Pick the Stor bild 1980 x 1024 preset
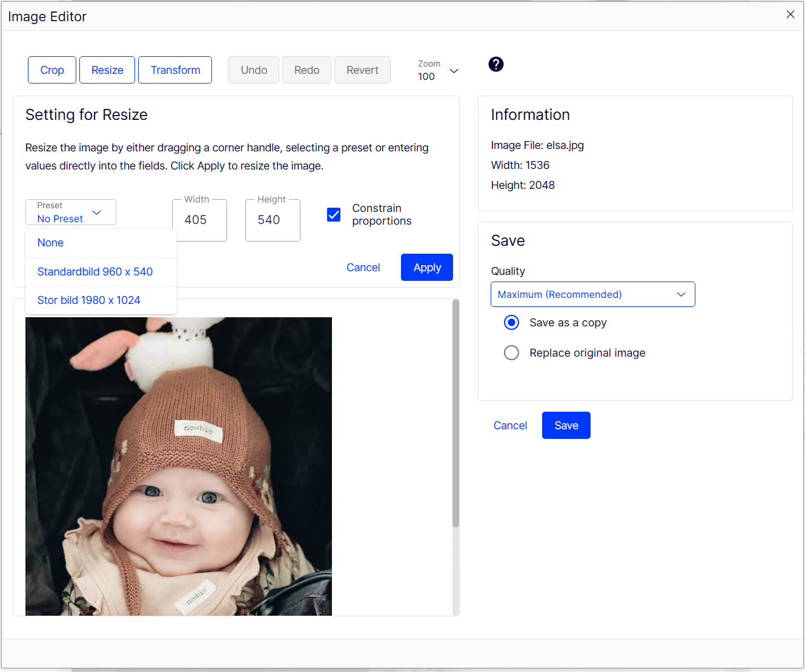 pyautogui.click(x=89, y=300)
